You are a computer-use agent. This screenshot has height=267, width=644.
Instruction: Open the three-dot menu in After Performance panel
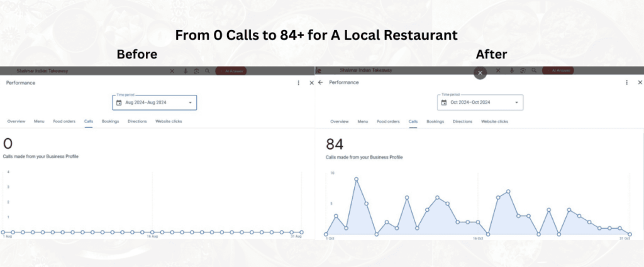(627, 82)
